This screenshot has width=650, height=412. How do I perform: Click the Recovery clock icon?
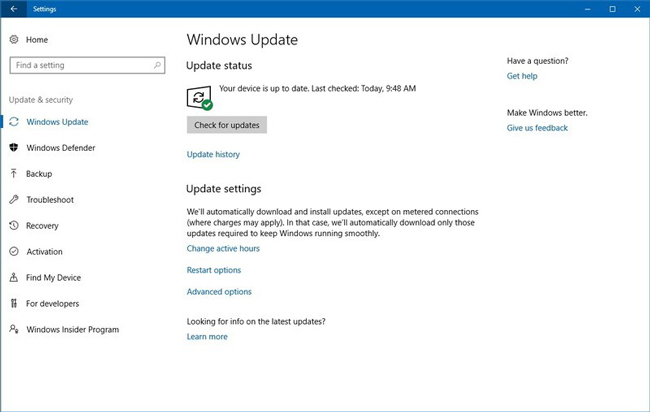pos(14,225)
